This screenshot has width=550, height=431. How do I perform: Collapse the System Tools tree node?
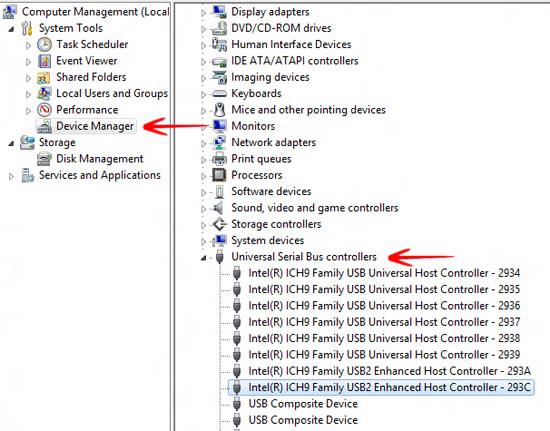(x=12, y=29)
